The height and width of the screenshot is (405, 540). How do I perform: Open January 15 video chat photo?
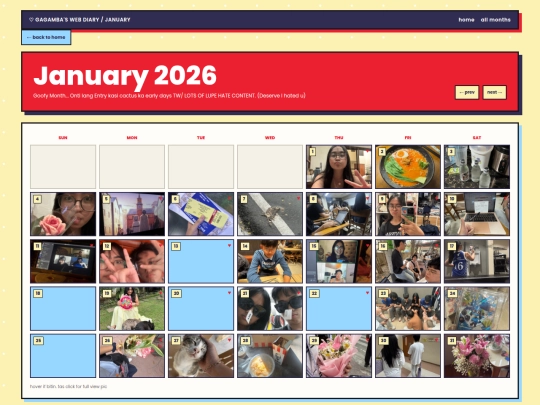(x=339, y=261)
